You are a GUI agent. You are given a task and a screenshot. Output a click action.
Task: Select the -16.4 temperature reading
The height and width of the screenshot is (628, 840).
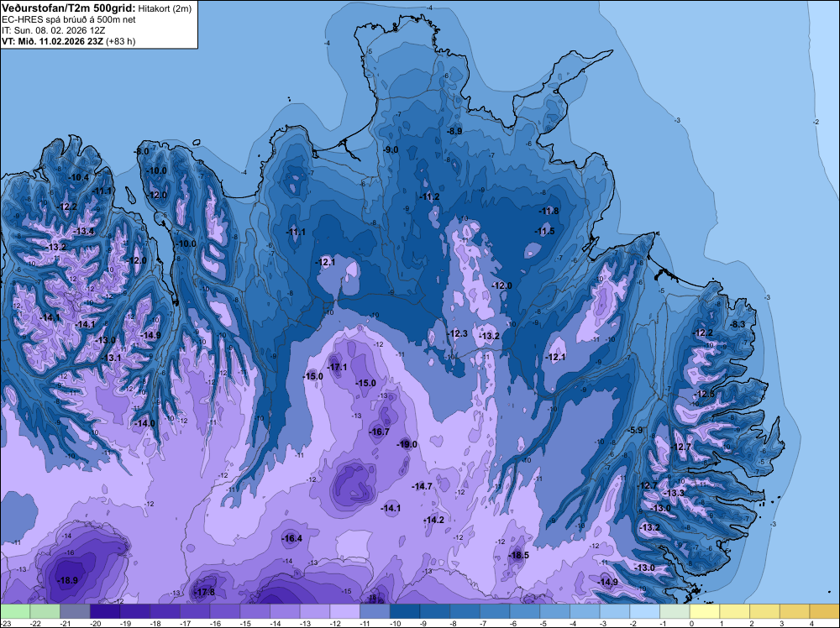click(292, 538)
